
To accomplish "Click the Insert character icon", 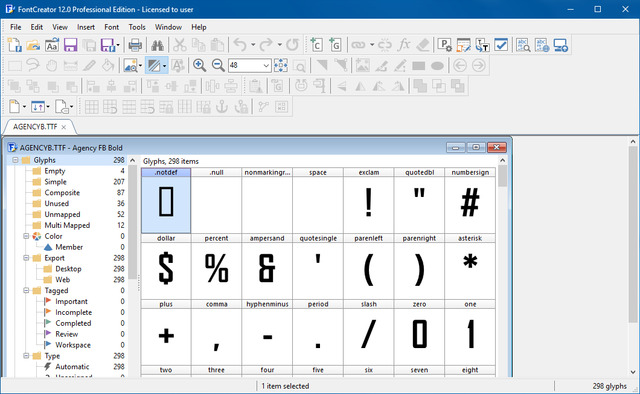I will [316, 45].
